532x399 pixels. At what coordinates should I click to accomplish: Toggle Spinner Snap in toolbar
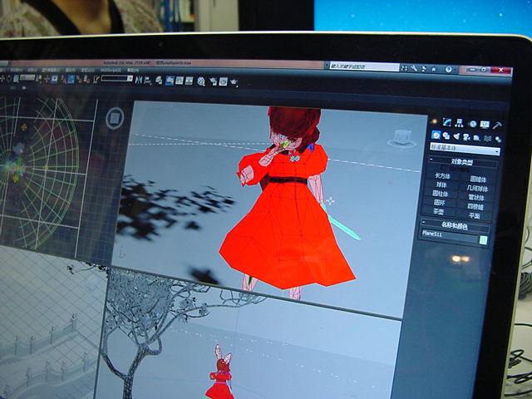(86, 80)
